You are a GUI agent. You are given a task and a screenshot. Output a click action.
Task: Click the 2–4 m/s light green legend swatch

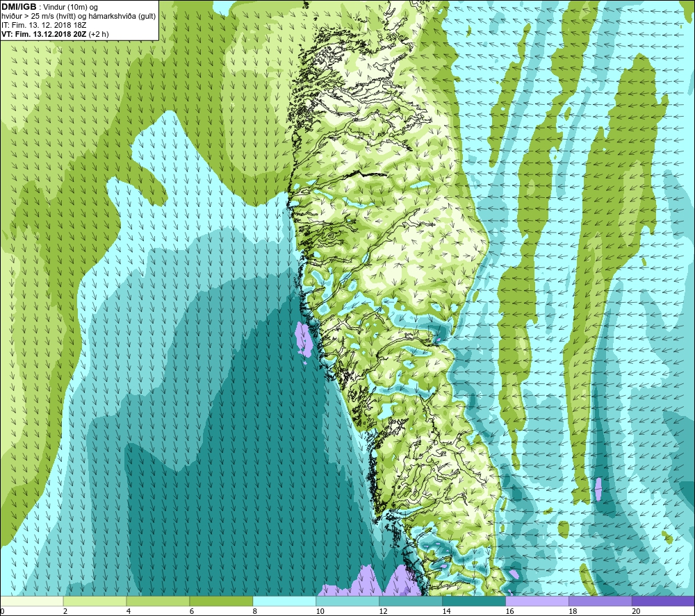click(x=95, y=601)
